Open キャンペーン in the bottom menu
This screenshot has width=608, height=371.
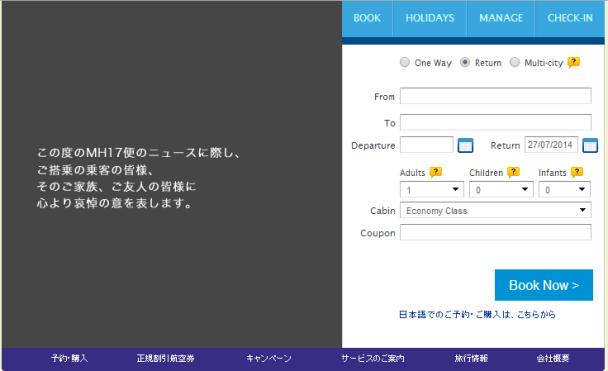[x=269, y=358]
